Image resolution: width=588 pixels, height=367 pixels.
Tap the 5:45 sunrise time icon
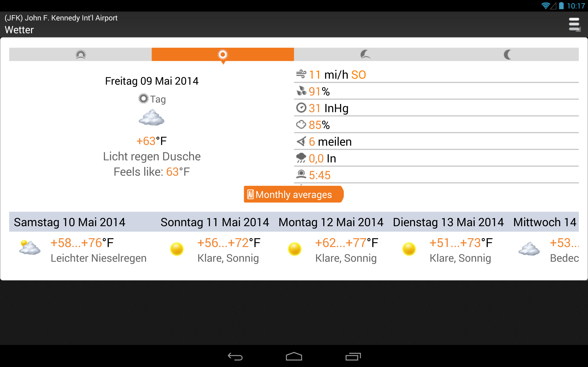301,175
